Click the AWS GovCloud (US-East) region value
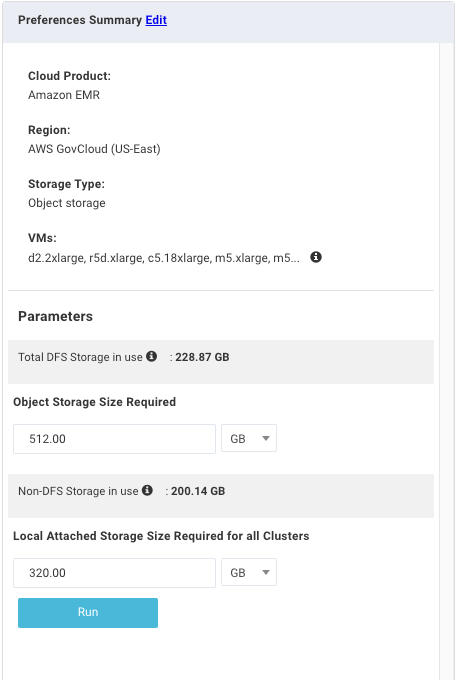The width and height of the screenshot is (456, 680). [94, 149]
